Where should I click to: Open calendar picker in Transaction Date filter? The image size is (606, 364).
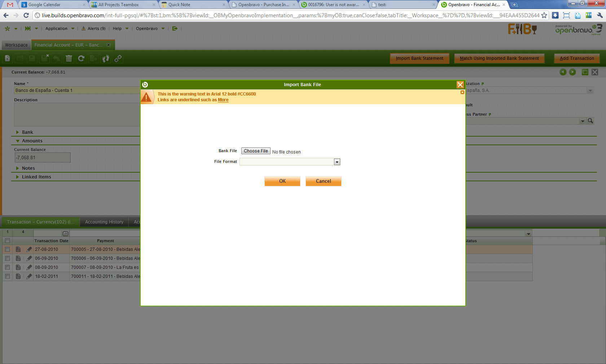(65, 234)
